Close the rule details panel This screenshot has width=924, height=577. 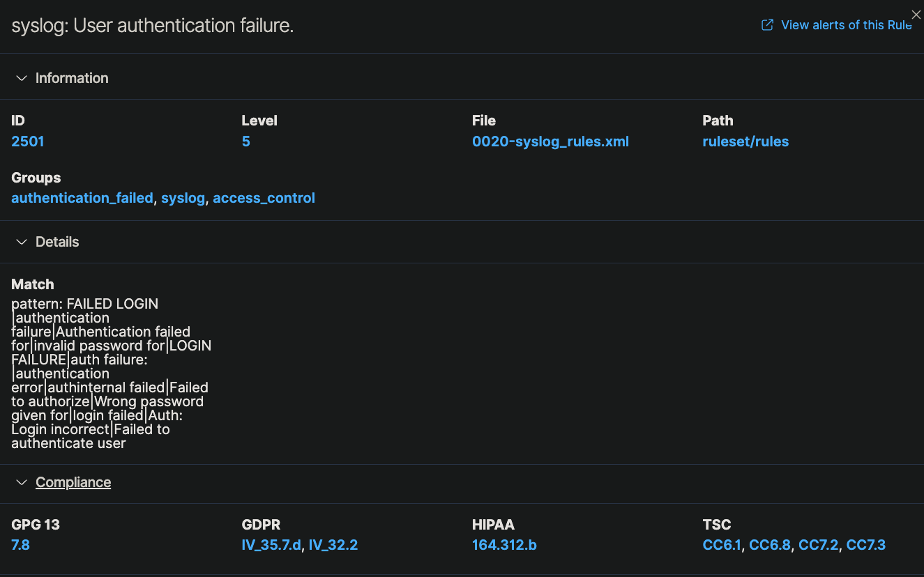point(916,14)
